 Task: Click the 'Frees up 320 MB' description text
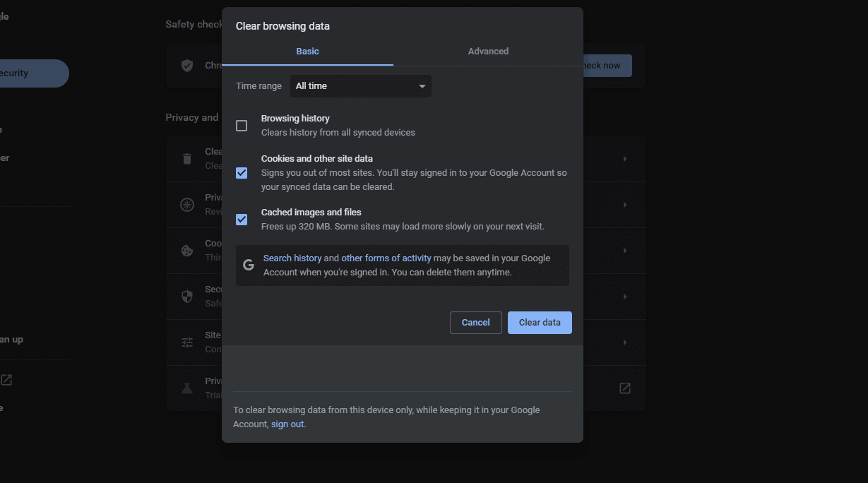[403, 227]
